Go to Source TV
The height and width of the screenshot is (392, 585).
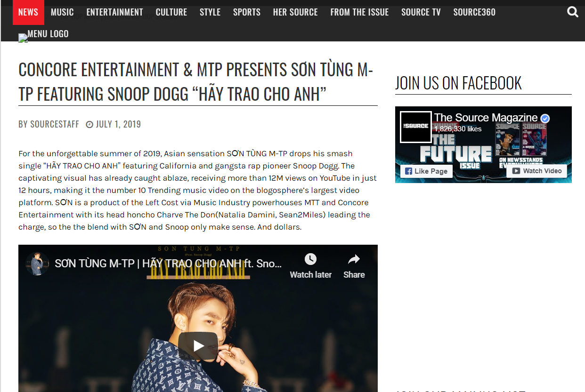421,12
